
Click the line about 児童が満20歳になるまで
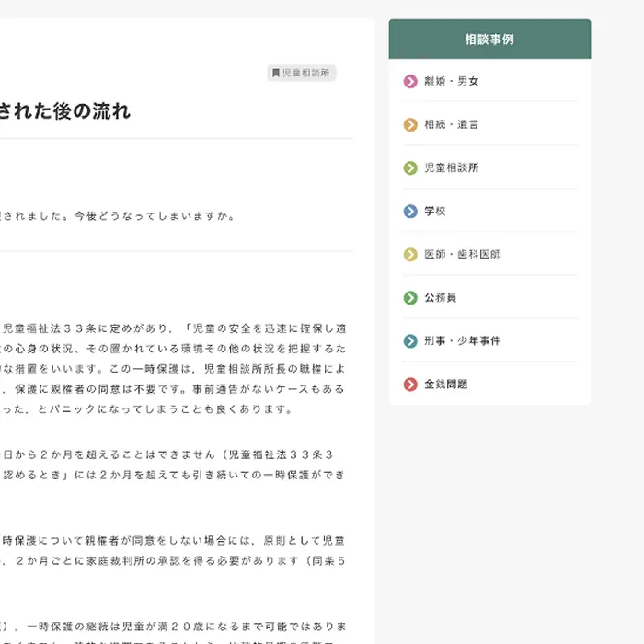[173, 627]
